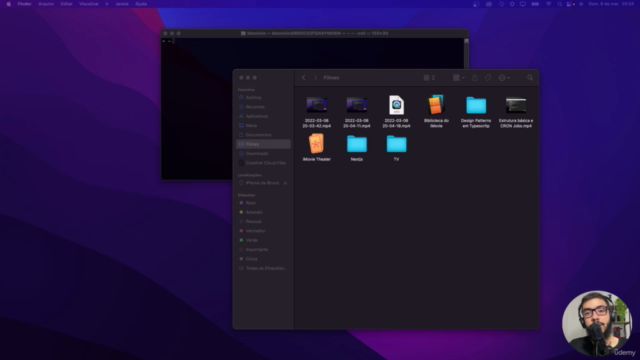
Task: Select the Amarelo tag
Action: (x=263, y=212)
